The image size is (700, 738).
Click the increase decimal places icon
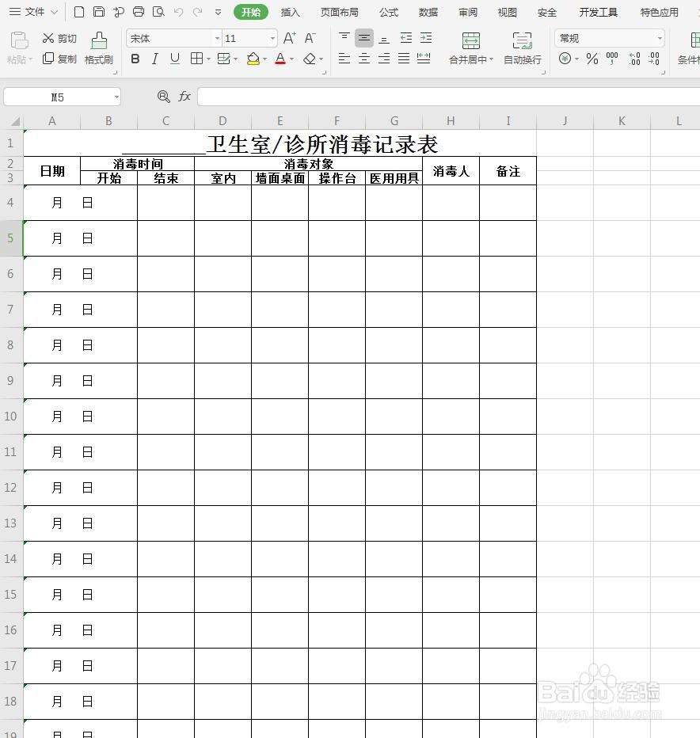633,58
